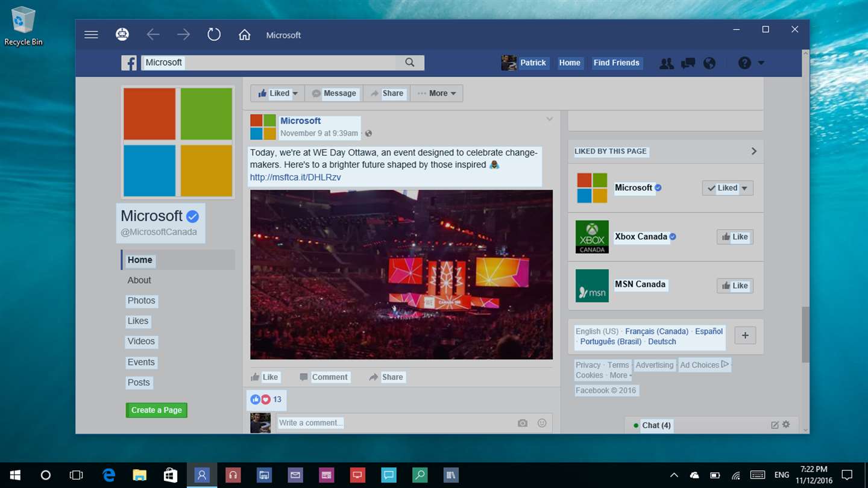Click the Microsoft post author name

300,120
